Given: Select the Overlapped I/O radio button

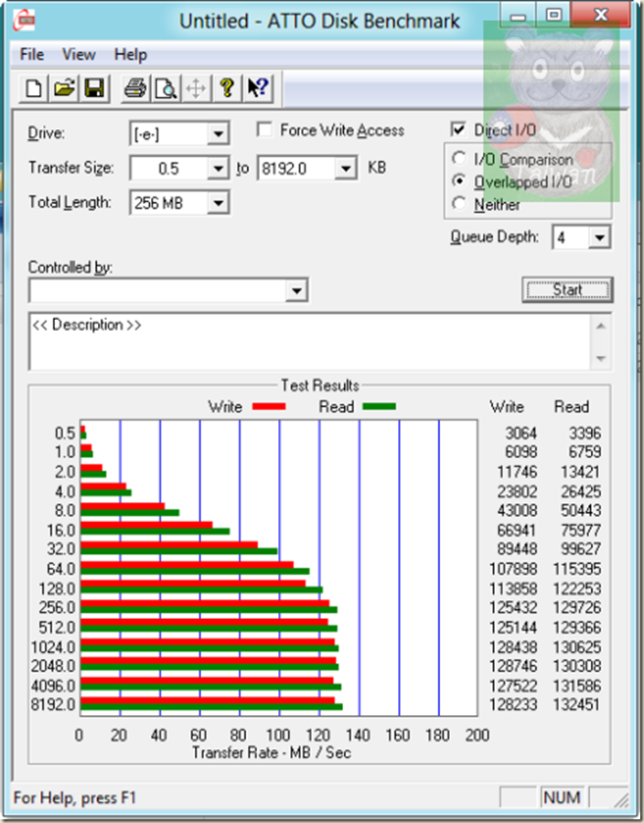Looking at the screenshot, I should point(459,181).
